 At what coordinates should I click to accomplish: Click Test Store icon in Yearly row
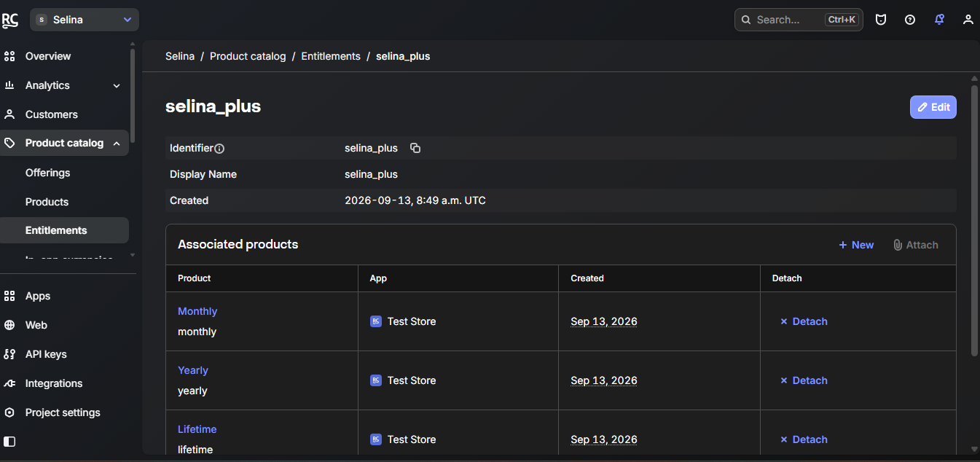click(376, 380)
